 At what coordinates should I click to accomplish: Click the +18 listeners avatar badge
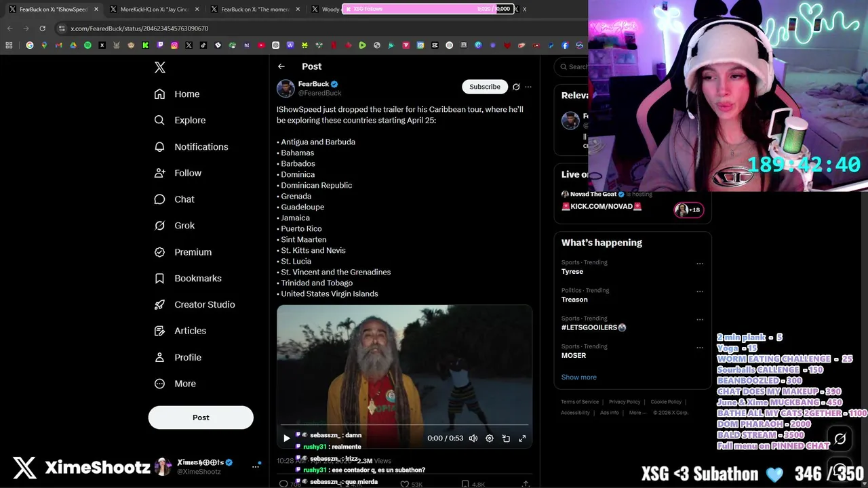tap(688, 209)
